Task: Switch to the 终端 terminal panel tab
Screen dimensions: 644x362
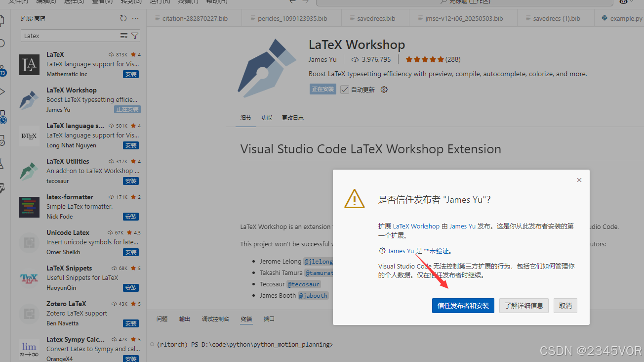Action: (246, 319)
